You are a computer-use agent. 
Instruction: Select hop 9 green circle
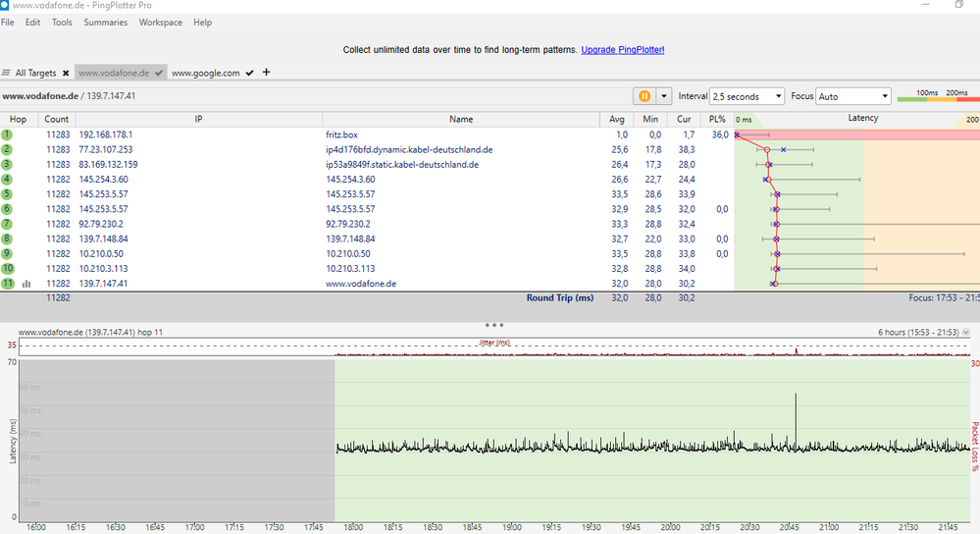[x=7, y=253]
